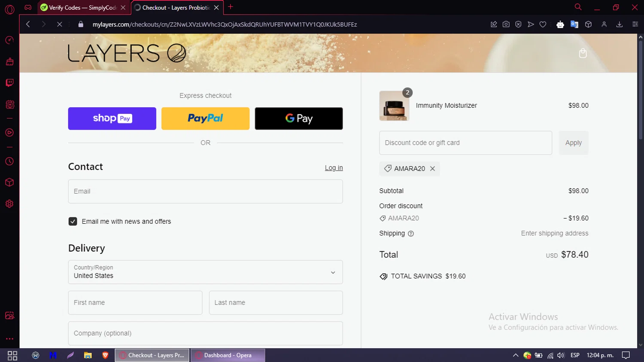Open the notification center icon
This screenshot has height=362, width=644.
tap(626, 356)
